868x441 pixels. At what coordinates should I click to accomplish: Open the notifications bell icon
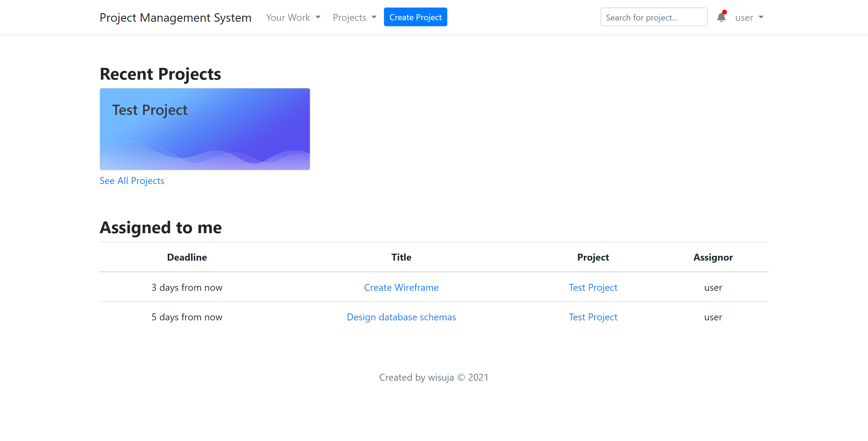[721, 17]
